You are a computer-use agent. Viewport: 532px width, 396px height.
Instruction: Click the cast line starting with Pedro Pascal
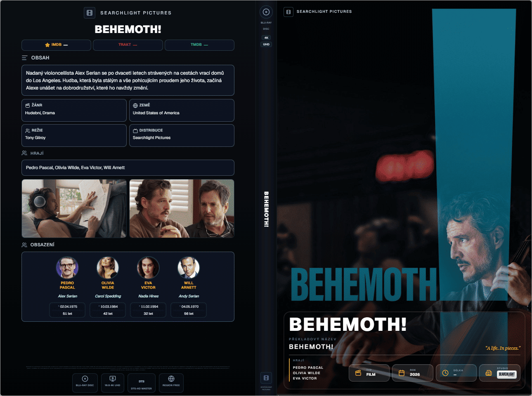[76, 168]
